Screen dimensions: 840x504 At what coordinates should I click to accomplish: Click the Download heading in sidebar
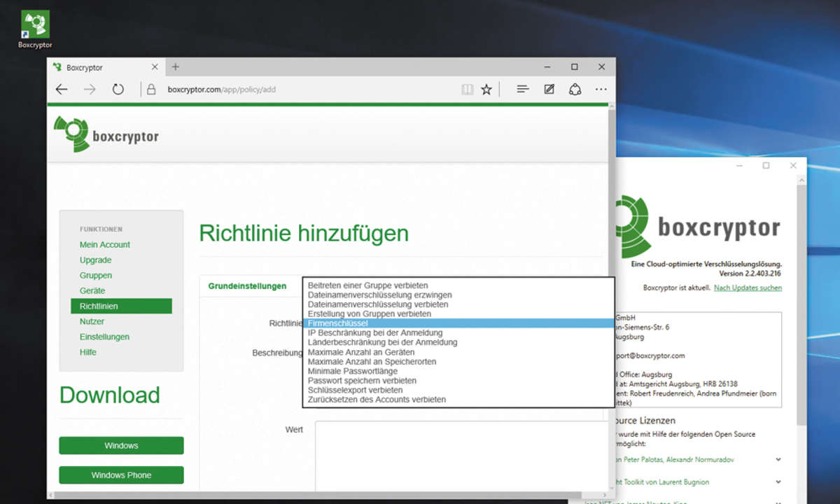pyautogui.click(x=109, y=395)
